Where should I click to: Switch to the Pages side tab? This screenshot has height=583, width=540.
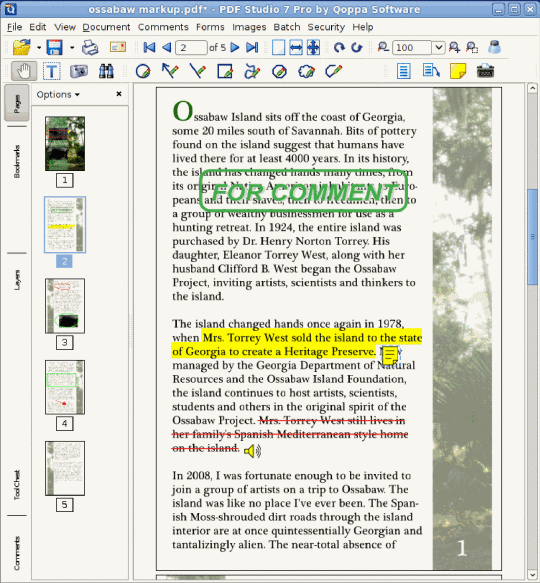point(17,103)
